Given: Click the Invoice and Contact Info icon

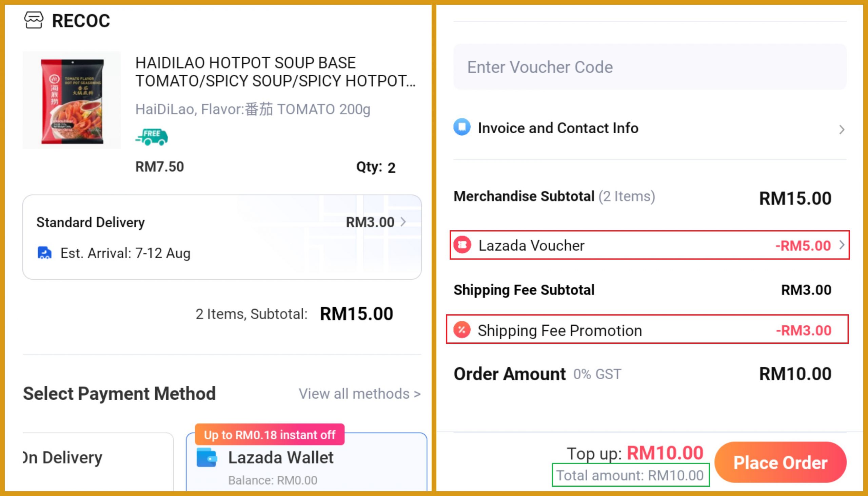Looking at the screenshot, I should pyautogui.click(x=462, y=128).
